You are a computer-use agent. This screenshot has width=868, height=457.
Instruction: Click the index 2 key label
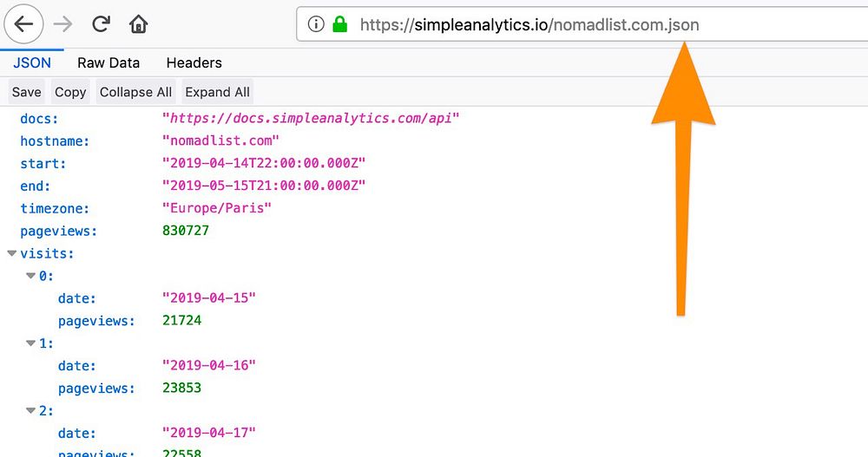46,410
